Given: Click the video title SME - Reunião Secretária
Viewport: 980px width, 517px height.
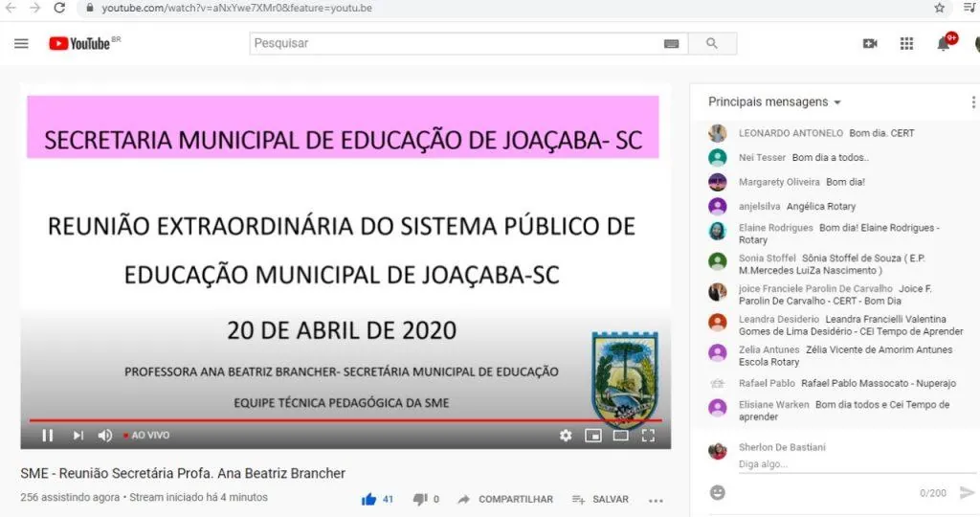Looking at the screenshot, I should tap(183, 473).
